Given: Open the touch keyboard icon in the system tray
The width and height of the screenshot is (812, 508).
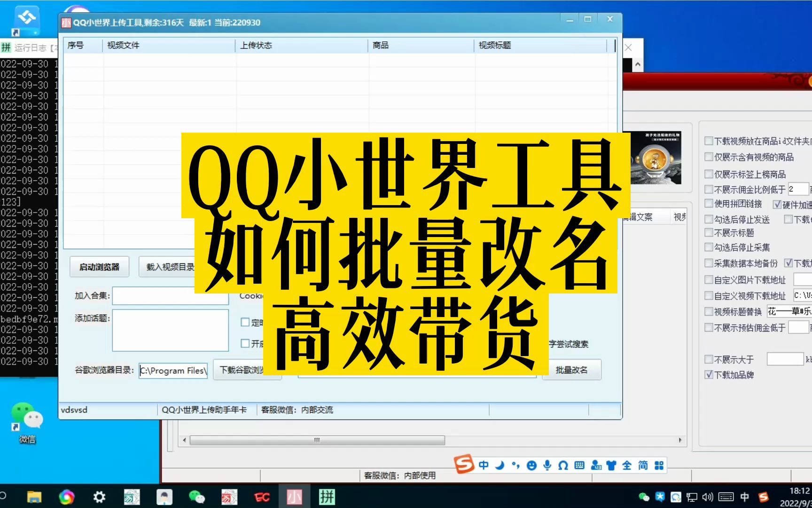Looking at the screenshot, I should click(x=726, y=497).
